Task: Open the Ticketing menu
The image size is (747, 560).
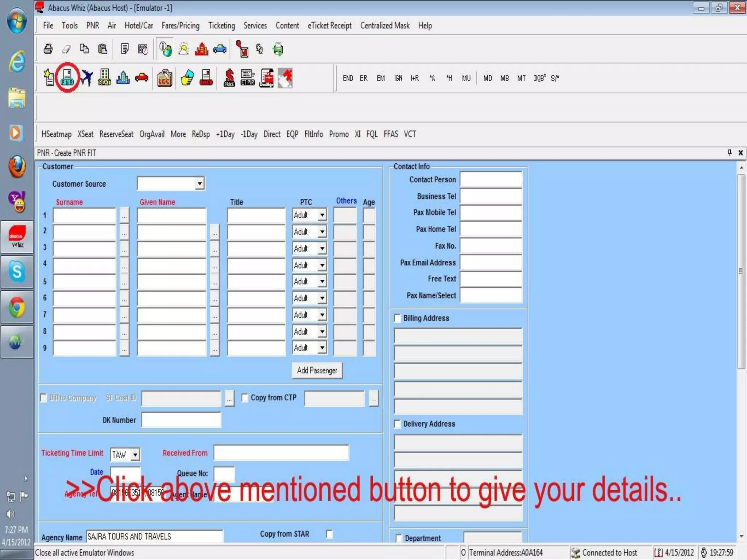Action: (221, 26)
